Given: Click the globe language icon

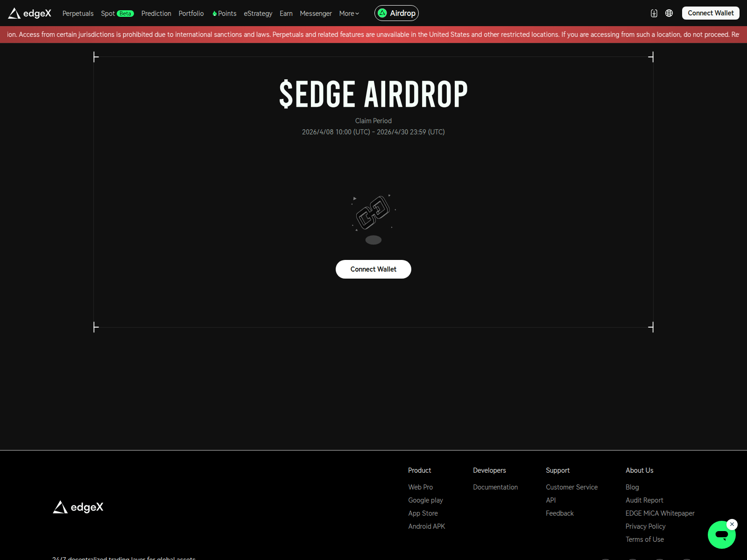Looking at the screenshot, I should click(x=669, y=13).
